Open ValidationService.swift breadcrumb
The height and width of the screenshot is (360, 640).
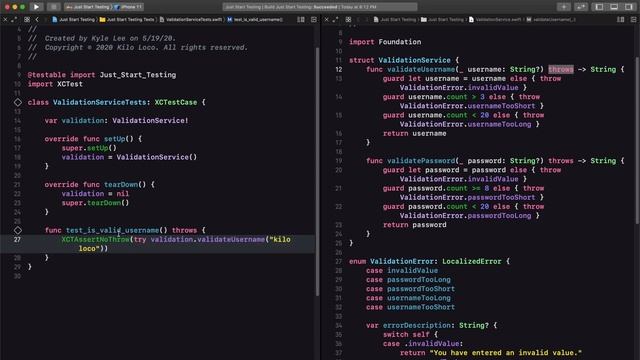(x=495, y=19)
